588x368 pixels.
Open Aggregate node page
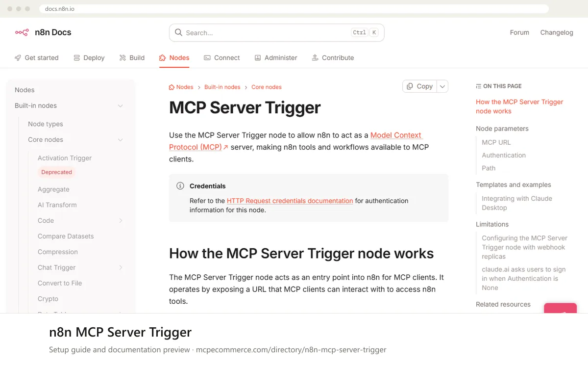tap(53, 189)
